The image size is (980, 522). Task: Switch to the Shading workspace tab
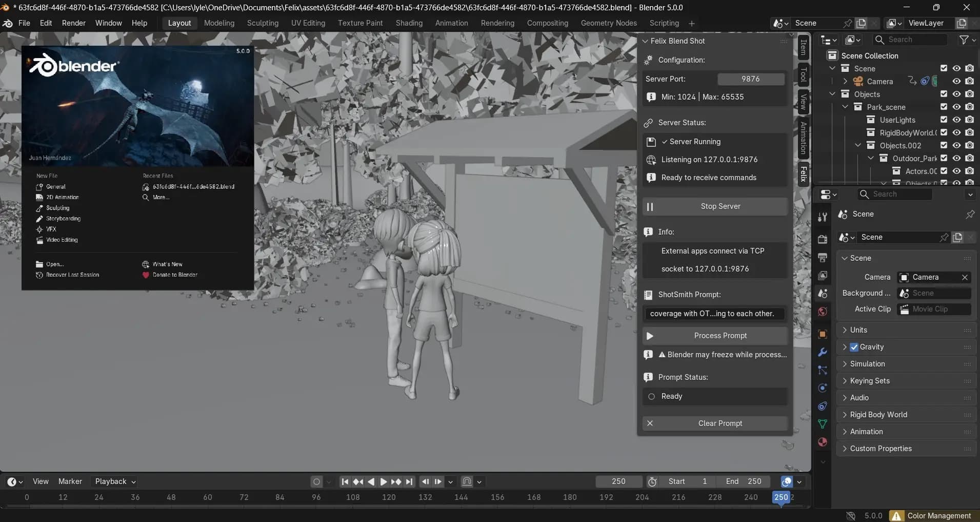click(409, 23)
